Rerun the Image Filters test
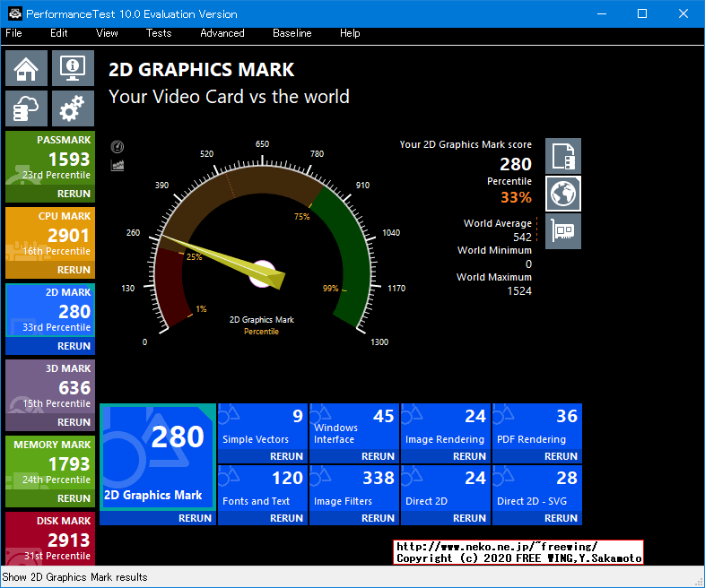705x588 pixels. coord(378,518)
